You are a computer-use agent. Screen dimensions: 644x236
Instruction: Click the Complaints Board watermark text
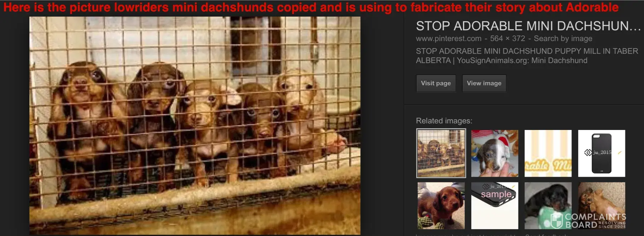pyautogui.click(x=595, y=221)
